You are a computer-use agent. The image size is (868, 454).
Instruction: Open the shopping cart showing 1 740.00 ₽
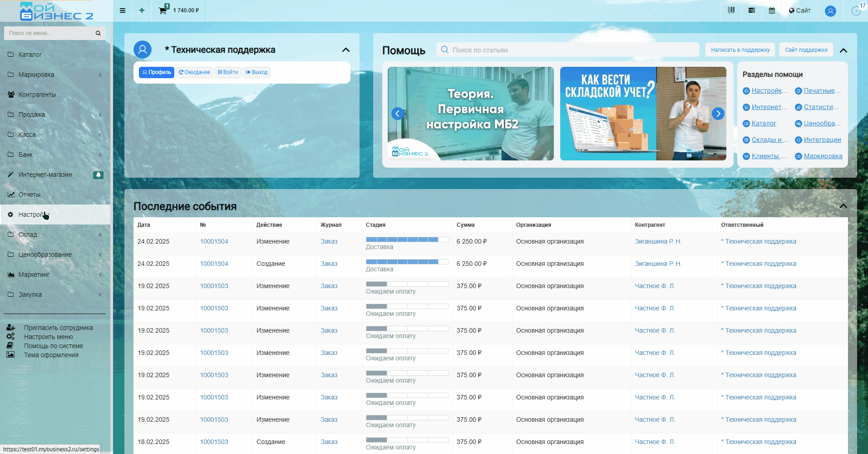[x=179, y=10]
